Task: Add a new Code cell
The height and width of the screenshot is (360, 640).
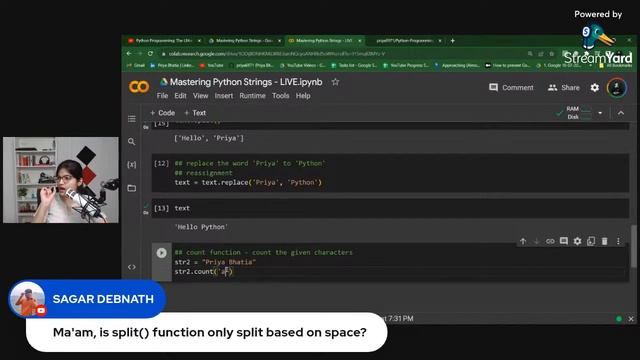Action: [x=162, y=113]
